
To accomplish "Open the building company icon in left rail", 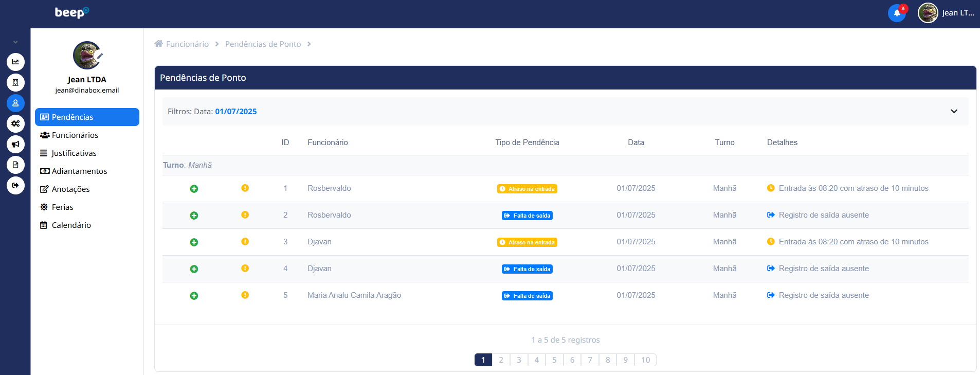I will coord(15,82).
